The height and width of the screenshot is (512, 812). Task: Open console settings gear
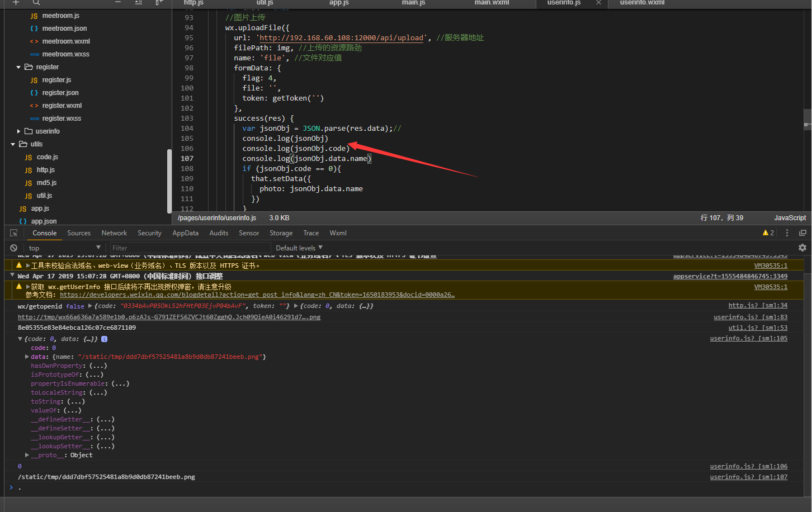point(802,248)
